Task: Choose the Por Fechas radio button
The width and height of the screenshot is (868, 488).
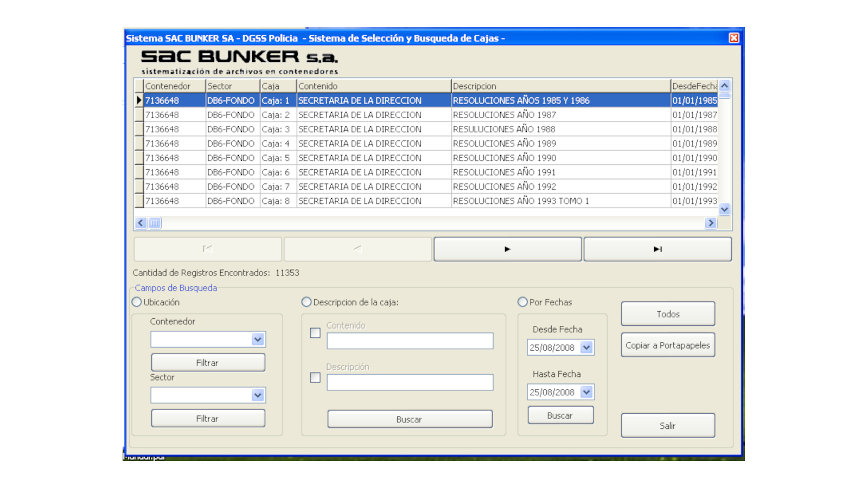Action: (522, 302)
